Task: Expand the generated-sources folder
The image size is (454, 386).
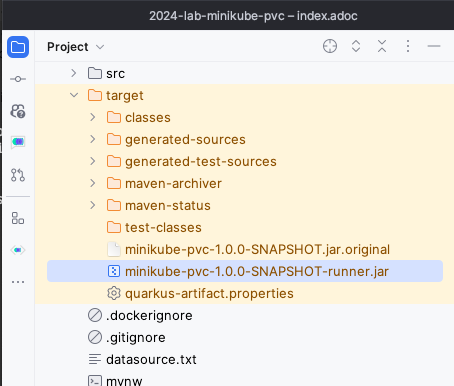Action: pos(93,139)
